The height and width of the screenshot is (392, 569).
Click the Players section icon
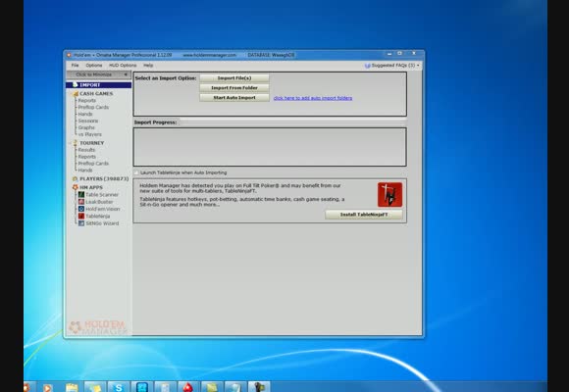[76, 178]
